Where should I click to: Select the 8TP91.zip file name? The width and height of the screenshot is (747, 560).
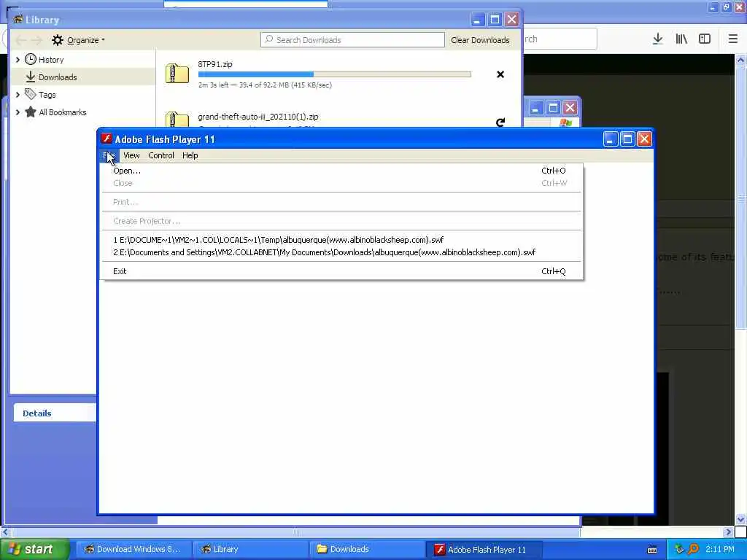click(215, 64)
